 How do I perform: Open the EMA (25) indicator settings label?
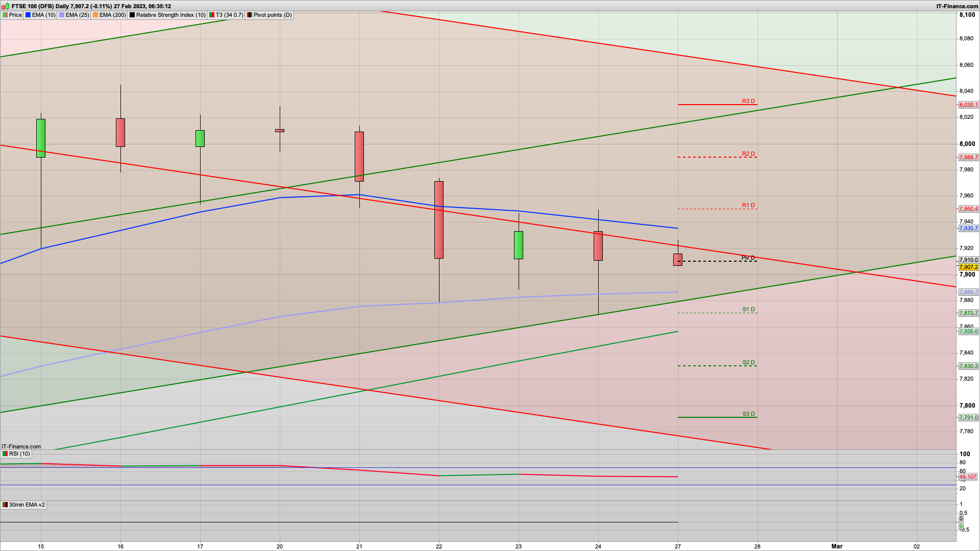(x=77, y=15)
